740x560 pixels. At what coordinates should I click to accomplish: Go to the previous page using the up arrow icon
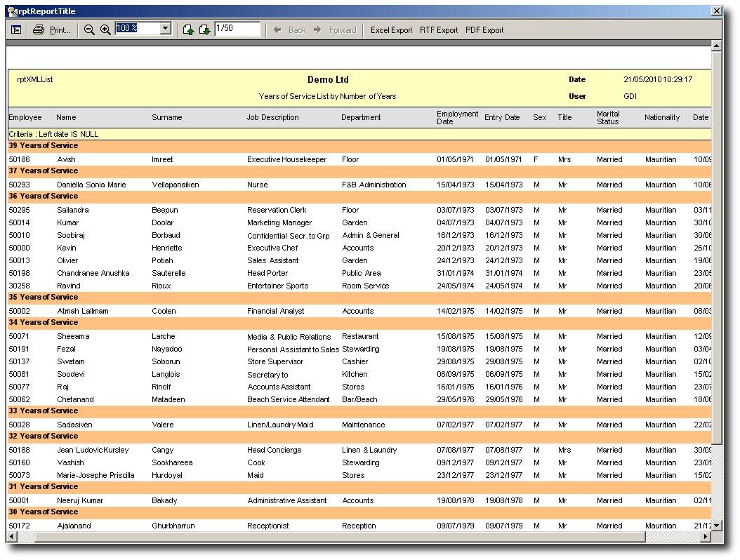pyautogui.click(x=188, y=29)
